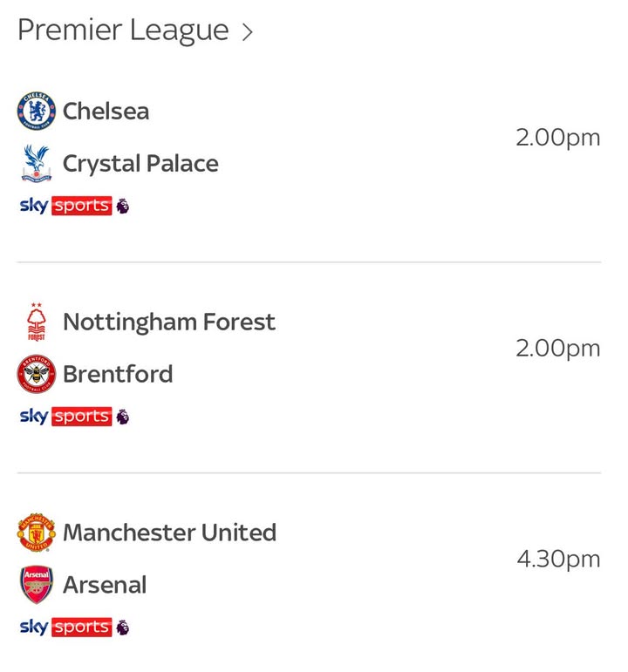
Task: Click 2.00pm kickoff time for Chelsea match
Action: 557,138
